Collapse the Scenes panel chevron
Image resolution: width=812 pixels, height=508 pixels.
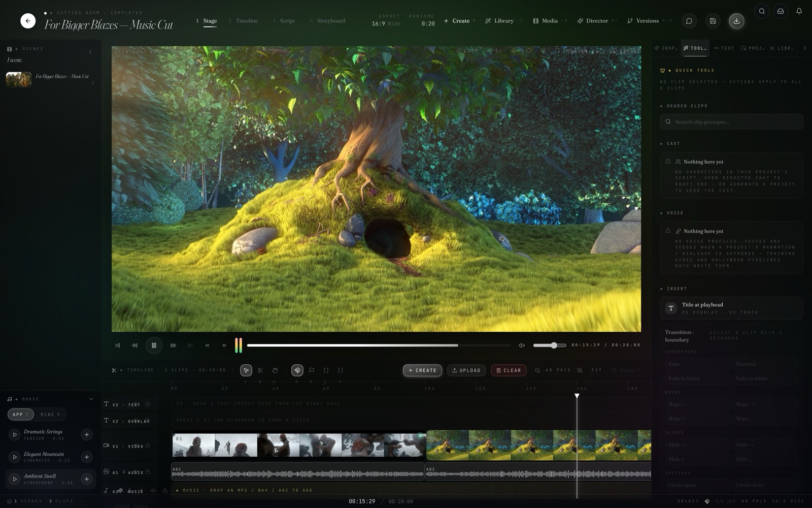90,52
